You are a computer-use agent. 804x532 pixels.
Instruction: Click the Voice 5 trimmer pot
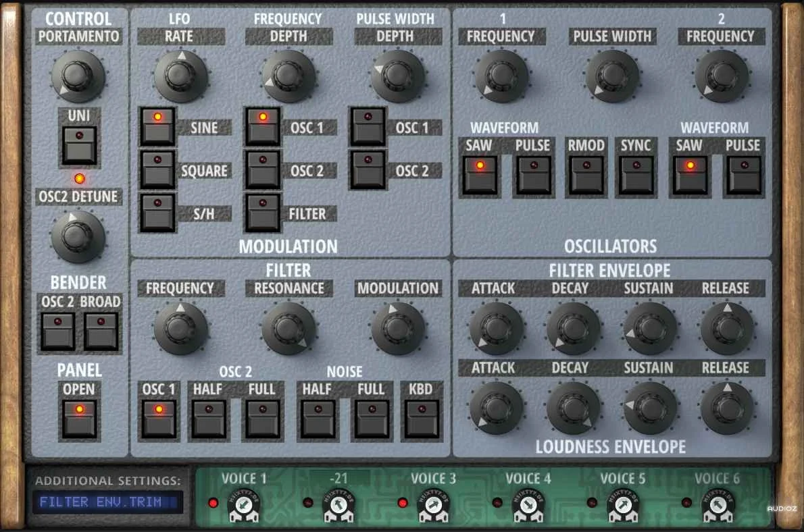623,506
